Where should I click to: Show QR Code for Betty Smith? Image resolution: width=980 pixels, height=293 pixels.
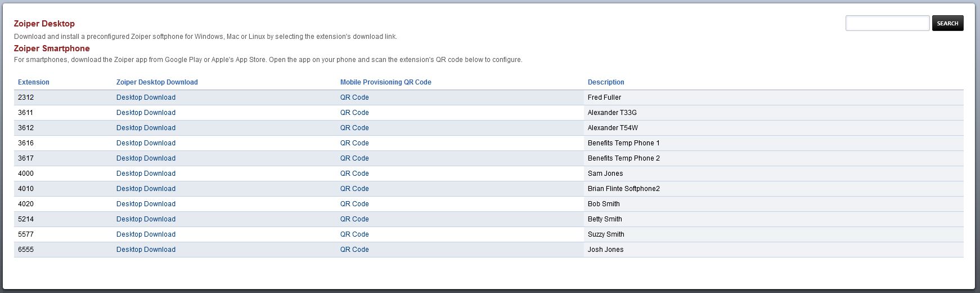(x=354, y=219)
